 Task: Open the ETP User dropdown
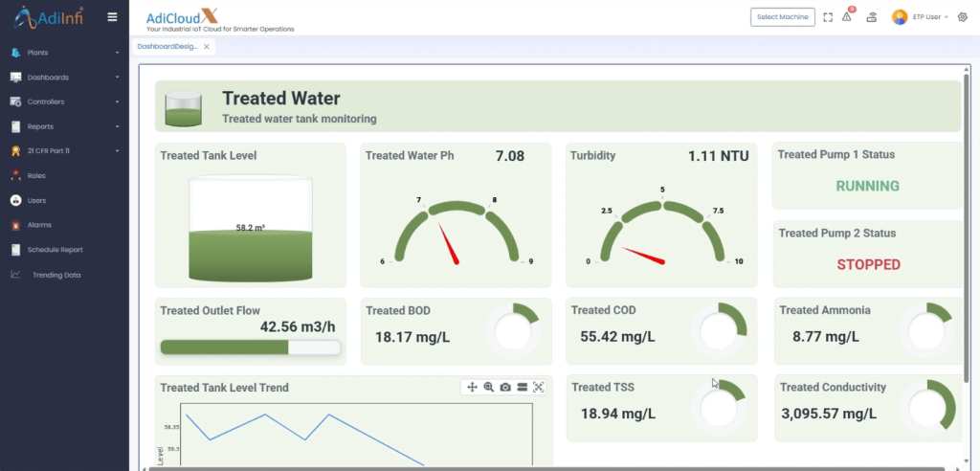(930, 17)
